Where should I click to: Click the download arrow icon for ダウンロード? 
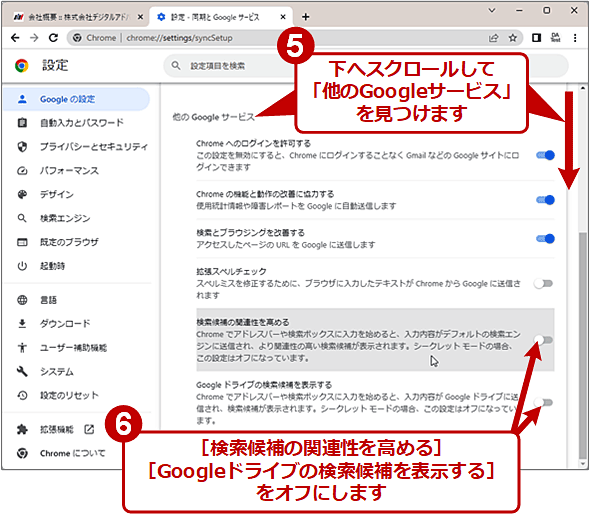[x=22, y=324]
